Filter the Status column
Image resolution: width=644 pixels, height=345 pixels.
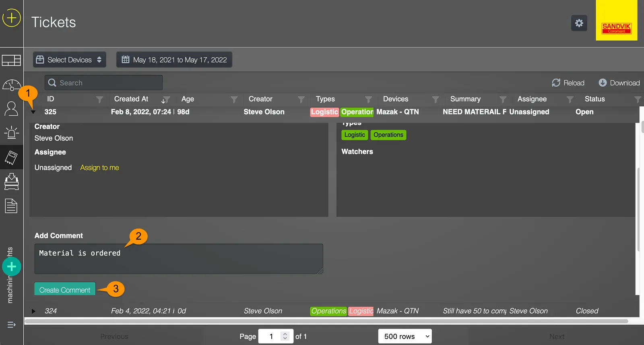click(x=637, y=100)
